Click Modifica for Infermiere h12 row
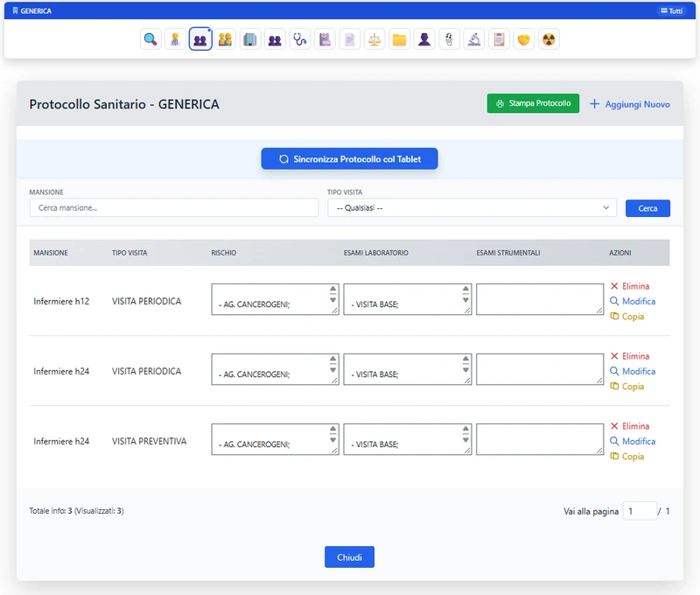700x595 pixels. 633,301
